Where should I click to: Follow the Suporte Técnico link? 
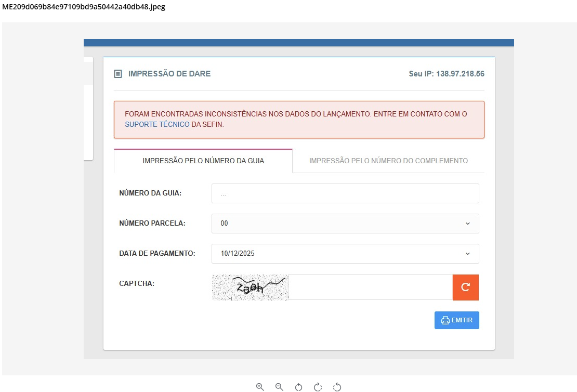(x=157, y=125)
